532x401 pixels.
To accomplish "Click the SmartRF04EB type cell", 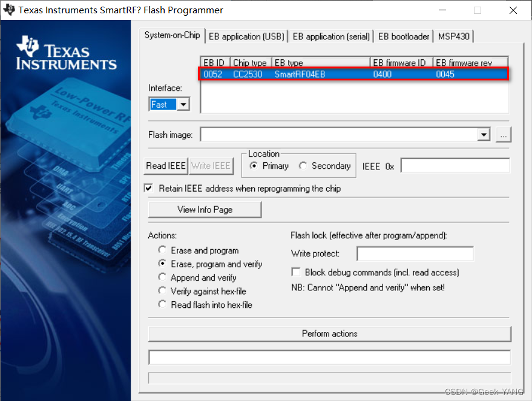I will tap(300, 74).
